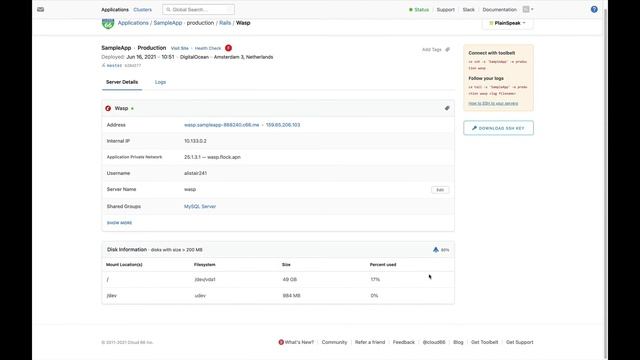The width and height of the screenshot is (640, 360).
Task: Select the 49 GB size cell
Action: coord(290,280)
